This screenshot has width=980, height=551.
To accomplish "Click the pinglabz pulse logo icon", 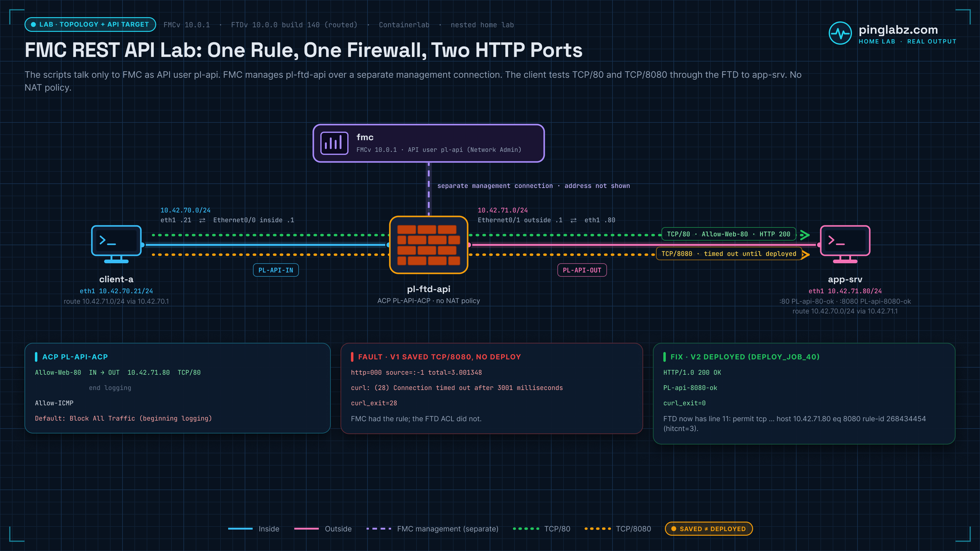I will pyautogui.click(x=840, y=33).
